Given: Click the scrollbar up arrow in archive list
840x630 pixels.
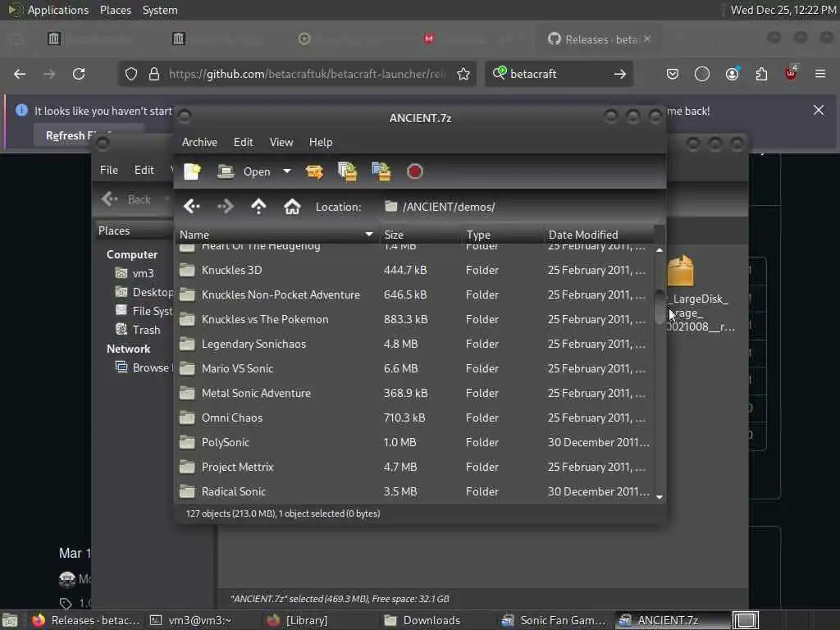Looking at the screenshot, I should pyautogui.click(x=660, y=249).
